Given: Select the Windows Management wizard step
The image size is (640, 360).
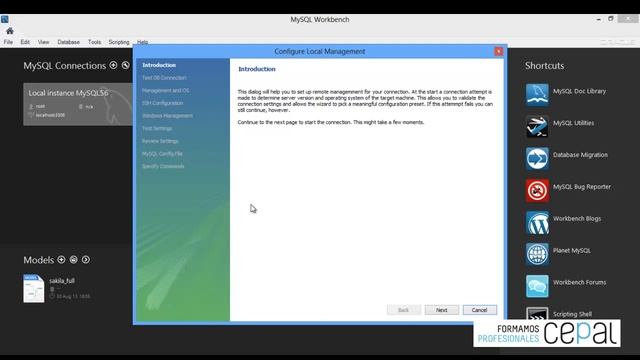Looking at the screenshot, I should (x=167, y=116).
